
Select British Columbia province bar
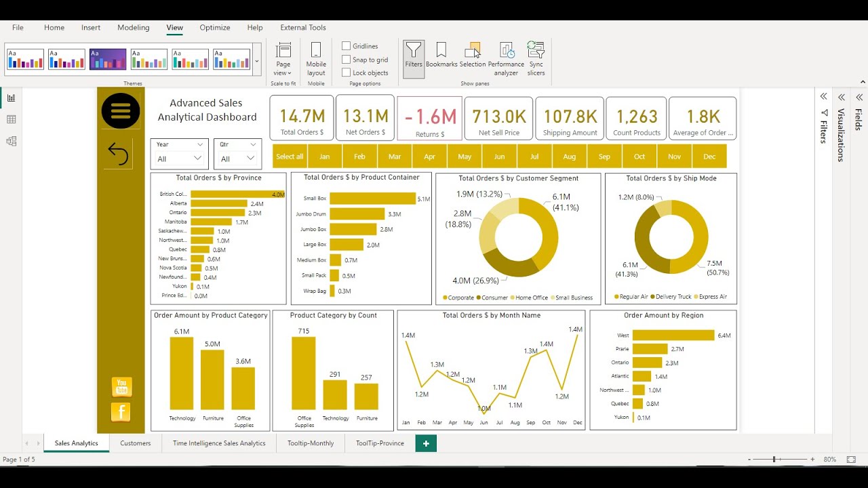coord(238,195)
